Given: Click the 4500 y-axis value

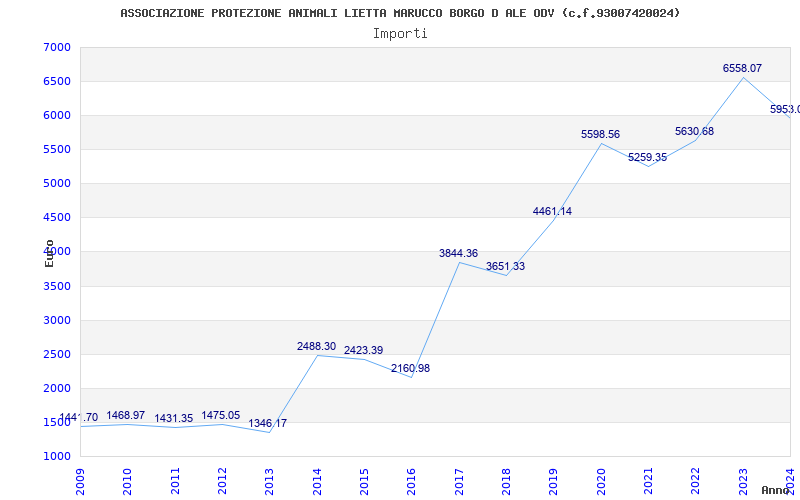Looking at the screenshot, I should pos(57,217).
